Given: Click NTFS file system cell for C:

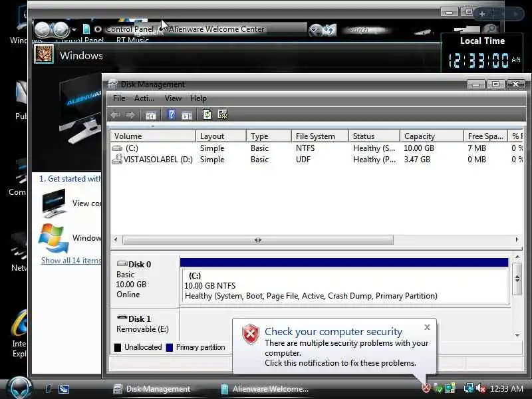Looking at the screenshot, I should [305, 148].
